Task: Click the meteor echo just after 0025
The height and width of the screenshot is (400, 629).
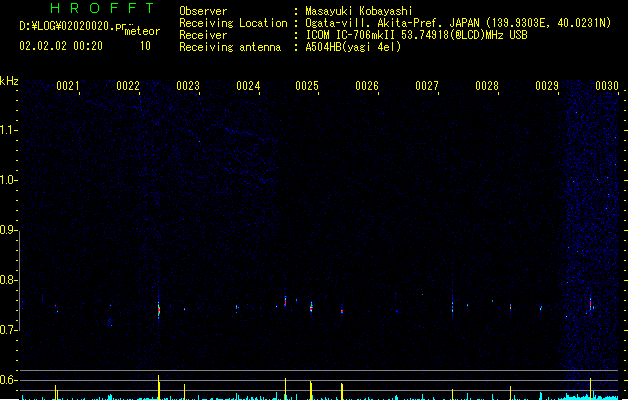Action: (311, 307)
